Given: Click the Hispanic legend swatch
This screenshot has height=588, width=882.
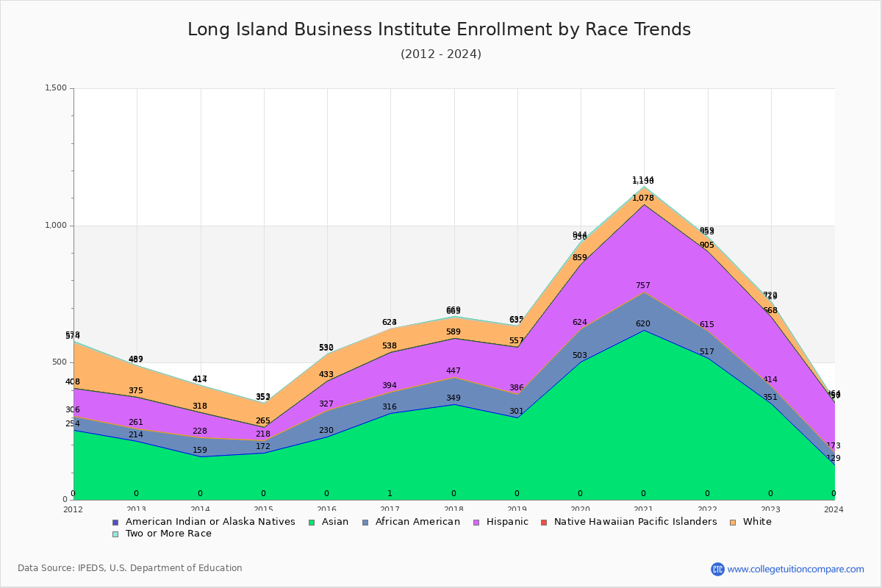Looking at the screenshot, I should (476, 522).
